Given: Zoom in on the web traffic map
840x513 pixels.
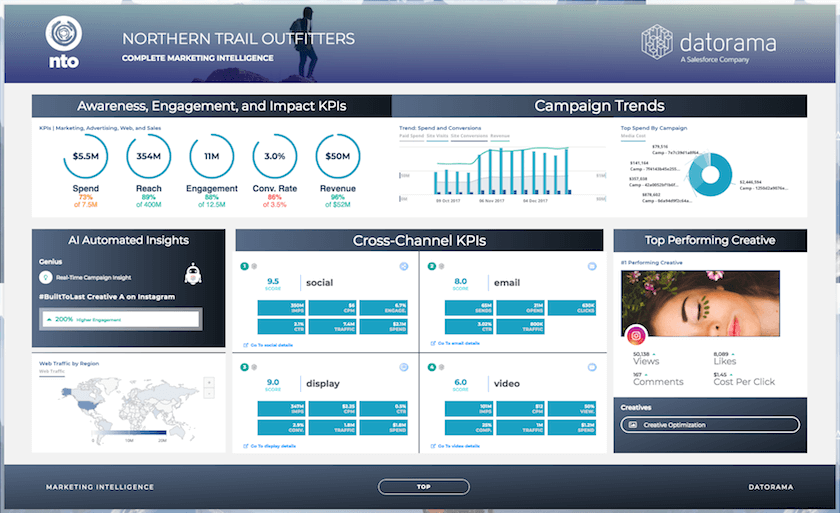Looking at the screenshot, I should [x=207, y=381].
